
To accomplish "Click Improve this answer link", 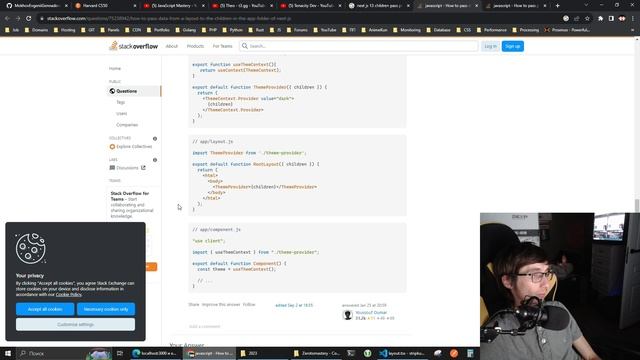I will pyautogui.click(x=221, y=304).
